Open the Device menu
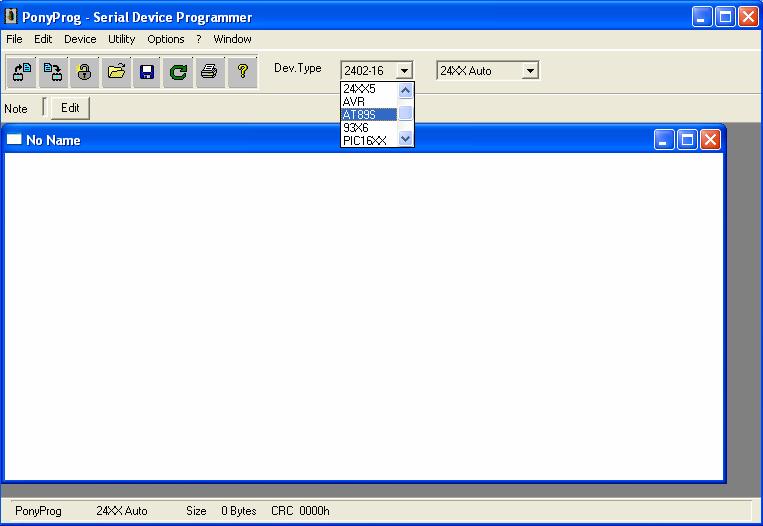This screenshot has width=763, height=526. click(80, 39)
